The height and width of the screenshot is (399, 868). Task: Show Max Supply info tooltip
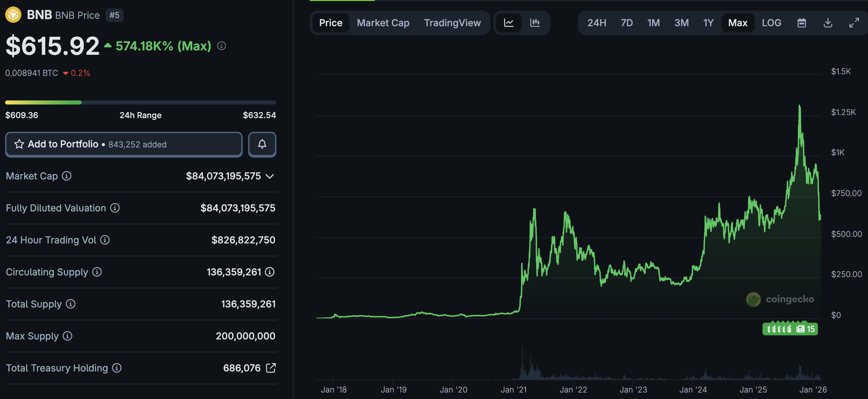67,336
